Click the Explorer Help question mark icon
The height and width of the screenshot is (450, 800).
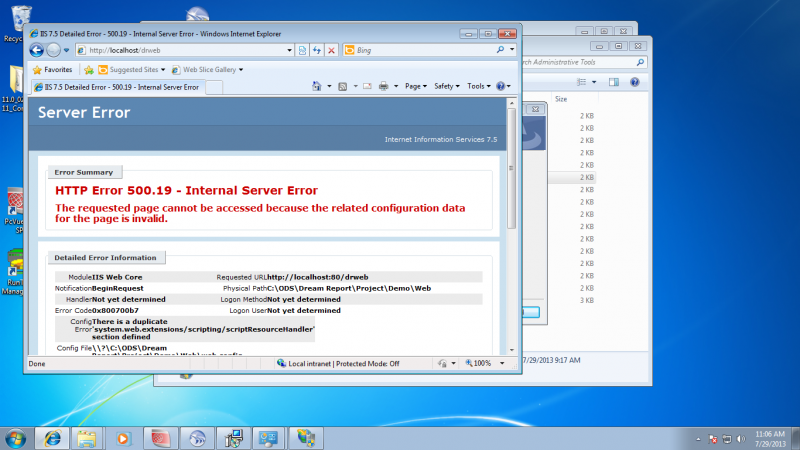point(635,82)
